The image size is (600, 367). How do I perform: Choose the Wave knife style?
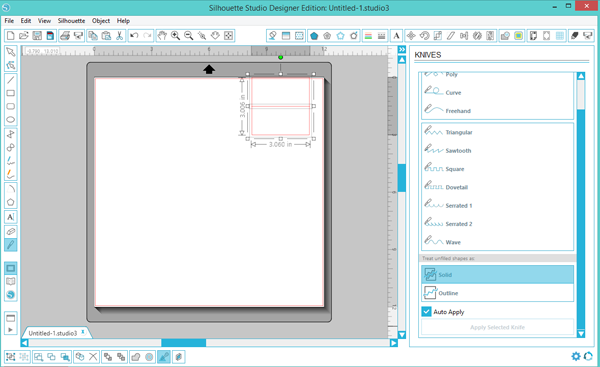click(497, 242)
